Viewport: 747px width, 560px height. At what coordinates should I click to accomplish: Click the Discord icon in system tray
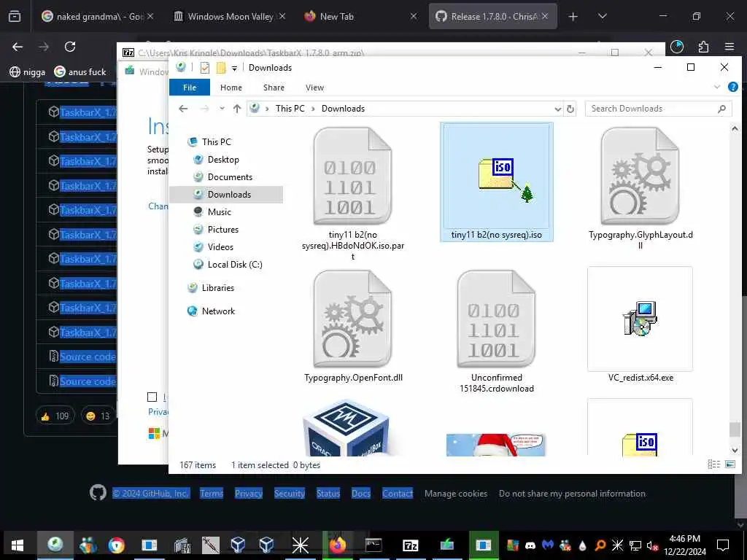coord(530,545)
